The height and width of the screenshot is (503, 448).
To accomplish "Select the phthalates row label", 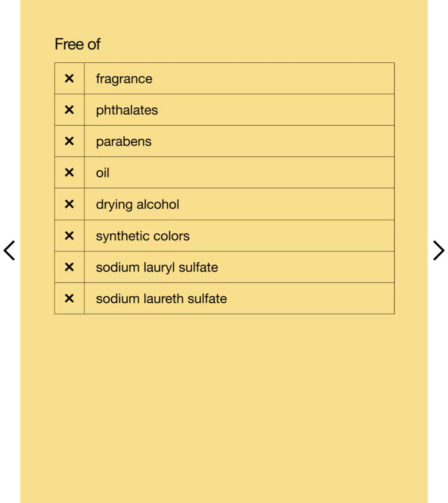I will [127, 110].
